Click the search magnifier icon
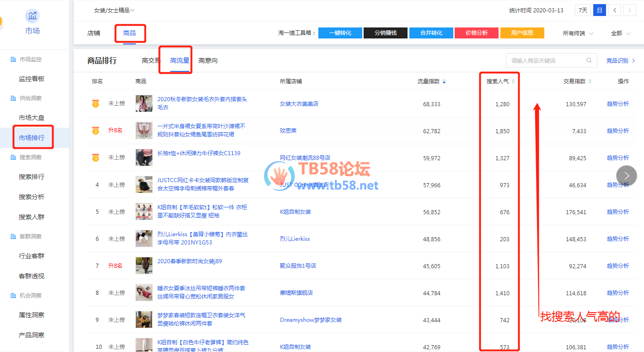The height and width of the screenshot is (352, 644). [589, 60]
